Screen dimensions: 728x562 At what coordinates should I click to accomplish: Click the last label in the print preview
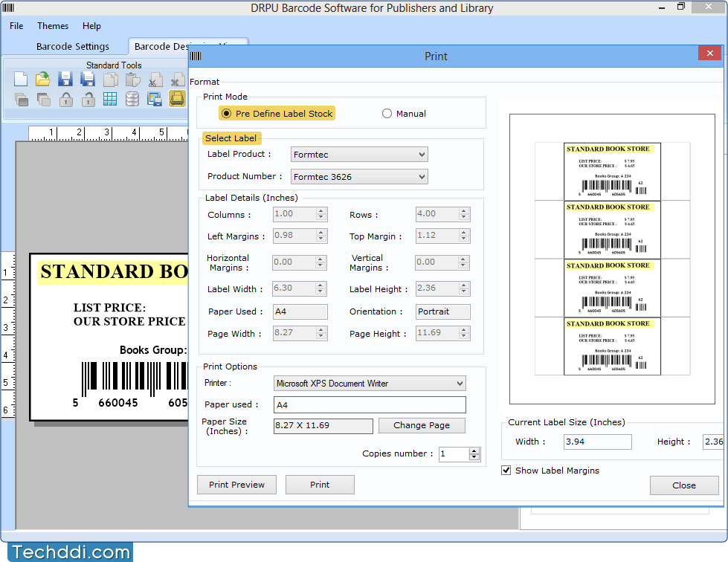tap(612, 346)
